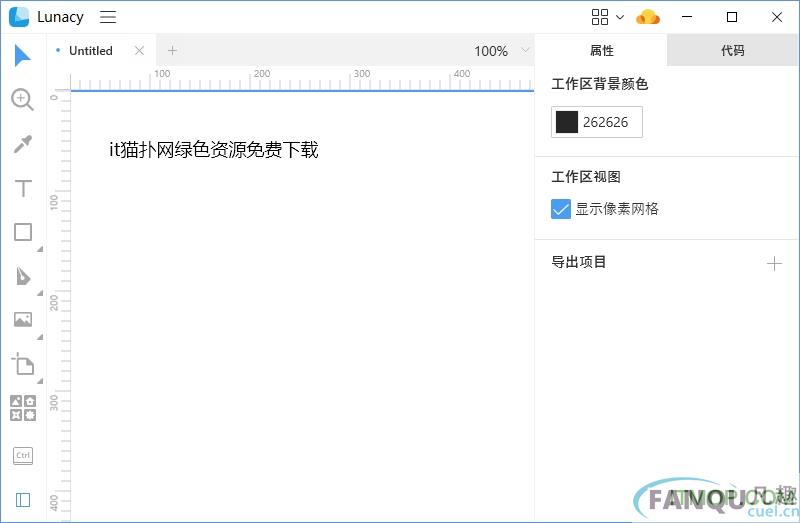Add an export item with plus
The image size is (800, 523).
click(x=773, y=263)
